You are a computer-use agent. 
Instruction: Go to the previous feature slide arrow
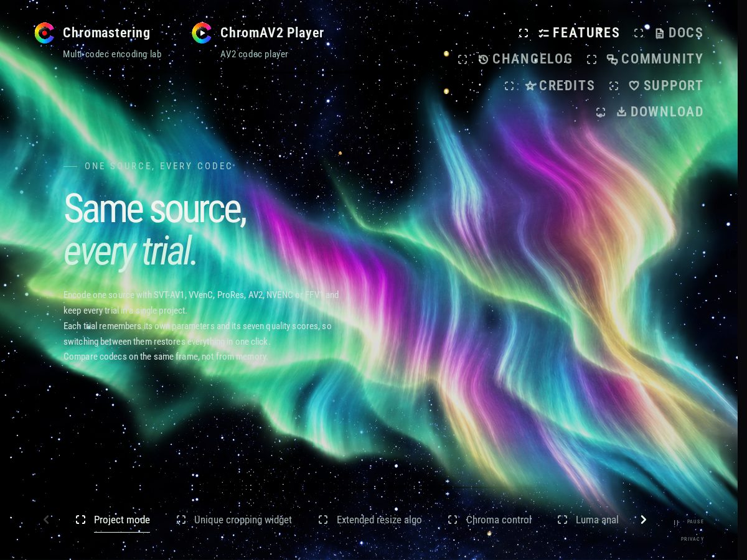pos(46,520)
